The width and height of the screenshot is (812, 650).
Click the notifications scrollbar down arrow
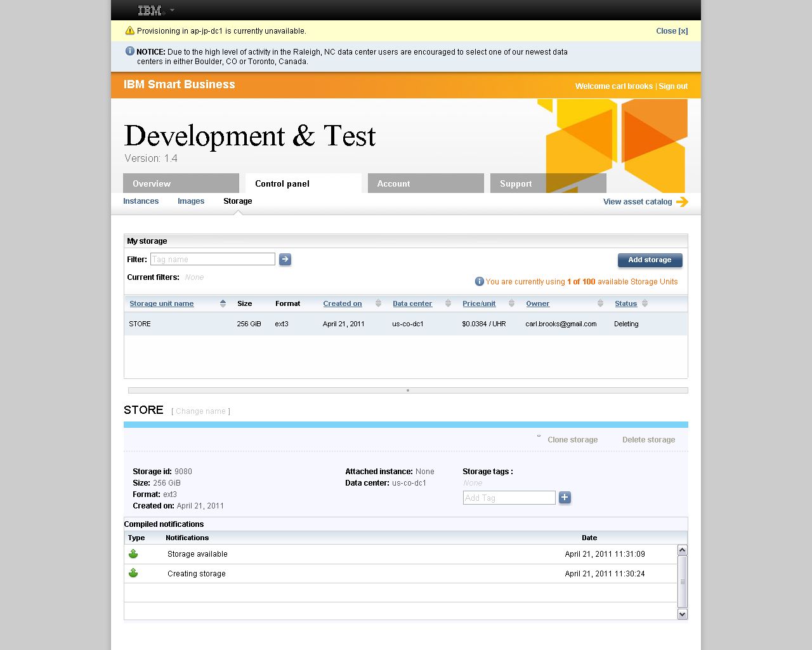click(x=683, y=614)
